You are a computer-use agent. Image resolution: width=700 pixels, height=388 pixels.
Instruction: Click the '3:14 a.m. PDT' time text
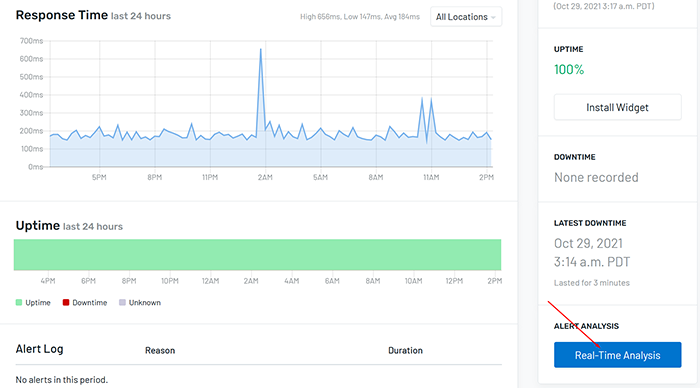592,262
